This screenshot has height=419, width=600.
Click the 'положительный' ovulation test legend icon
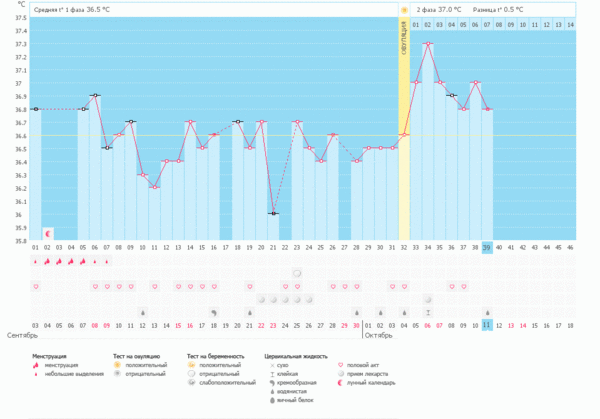click(x=116, y=364)
